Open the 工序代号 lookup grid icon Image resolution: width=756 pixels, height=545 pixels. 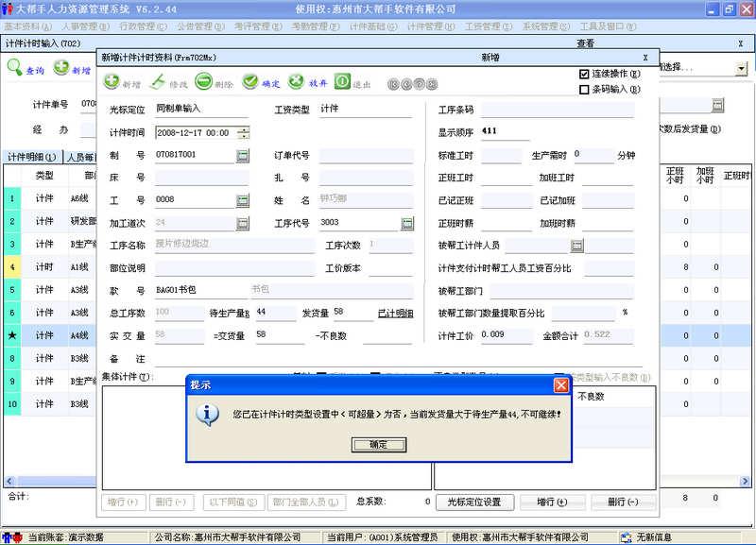click(409, 222)
